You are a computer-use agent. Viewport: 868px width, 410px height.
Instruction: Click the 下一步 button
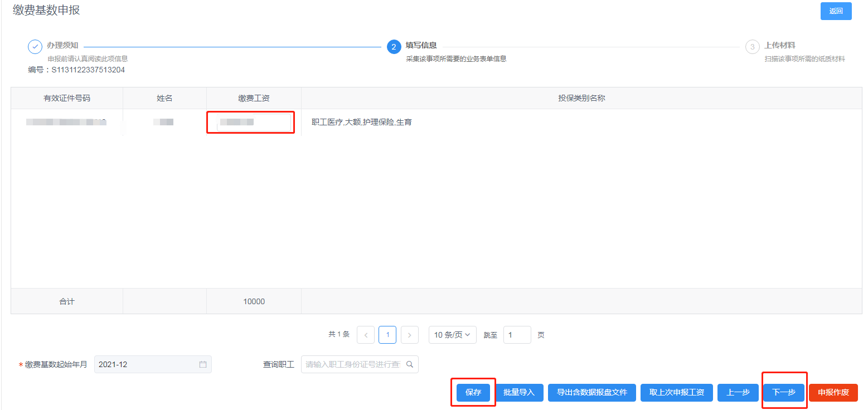pos(784,392)
